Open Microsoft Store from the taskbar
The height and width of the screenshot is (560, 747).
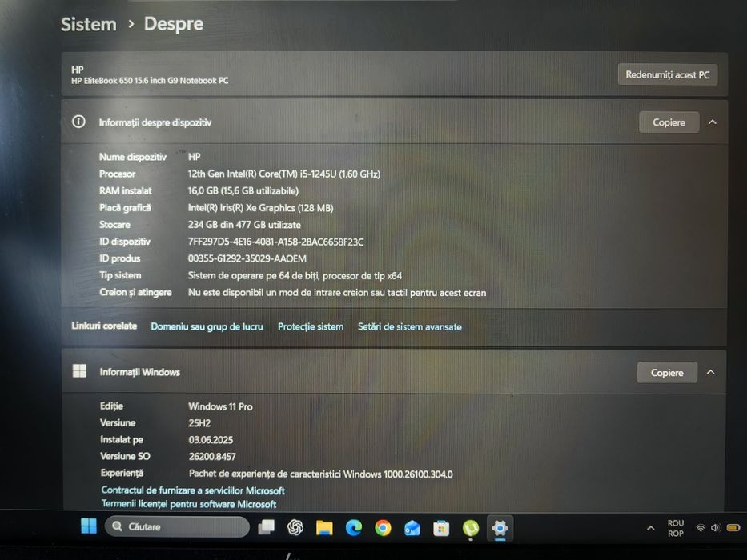pyautogui.click(x=441, y=528)
